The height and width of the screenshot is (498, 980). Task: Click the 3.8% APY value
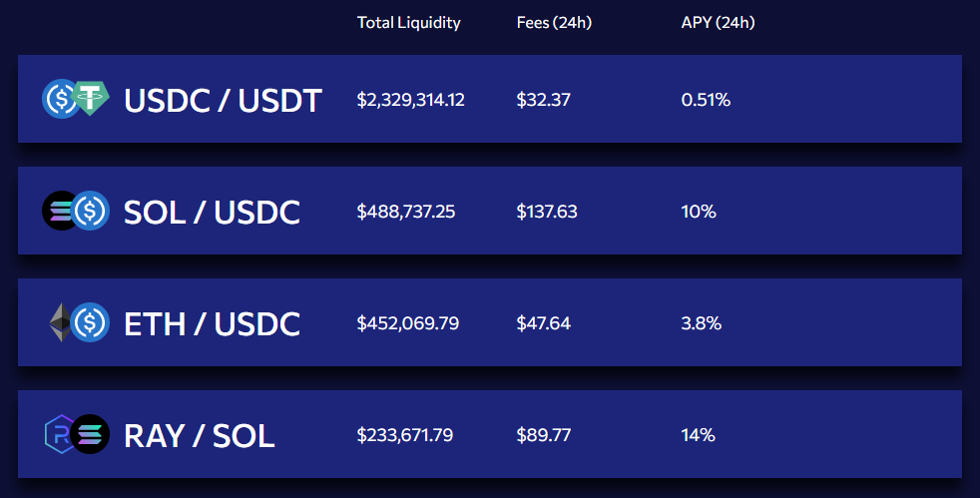coord(702,323)
